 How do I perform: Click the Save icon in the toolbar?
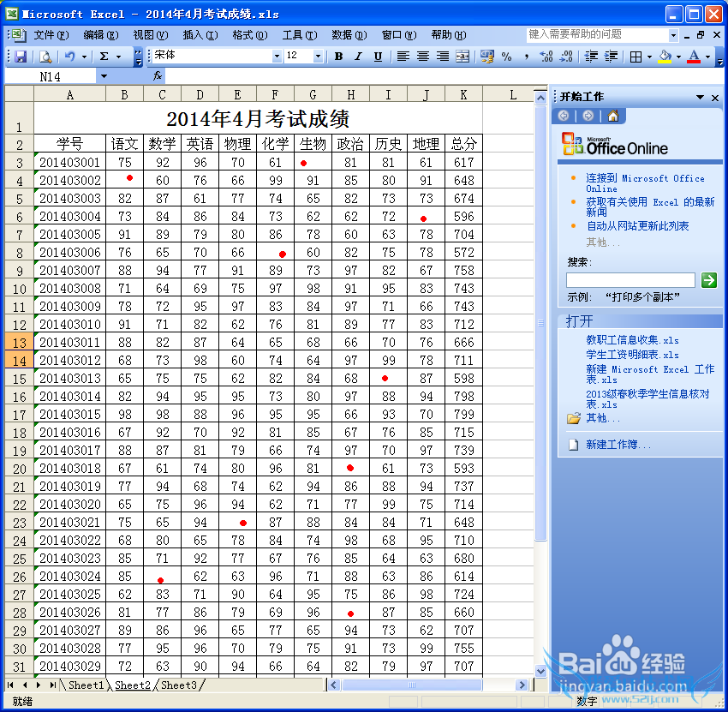click(21, 57)
